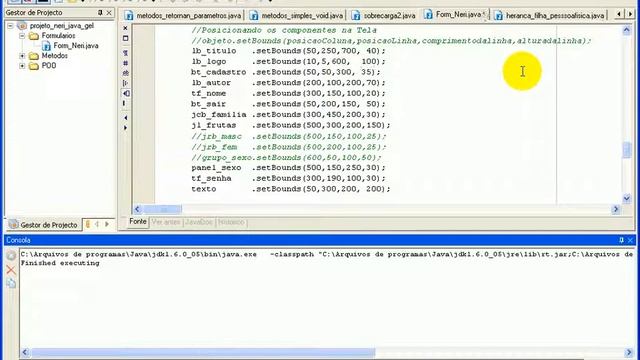Switch to metodos_simples_void.java tab
This screenshot has width=640, height=360.
[297, 16]
